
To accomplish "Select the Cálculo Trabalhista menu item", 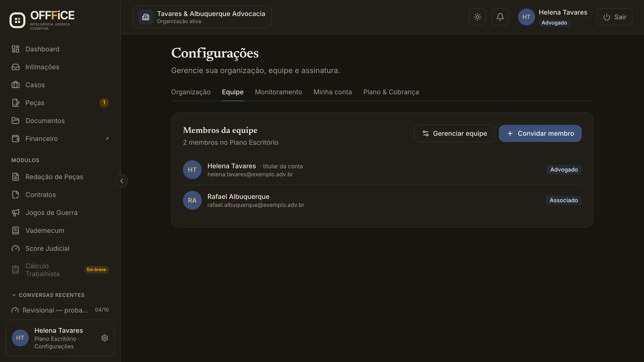I will [x=60, y=270].
